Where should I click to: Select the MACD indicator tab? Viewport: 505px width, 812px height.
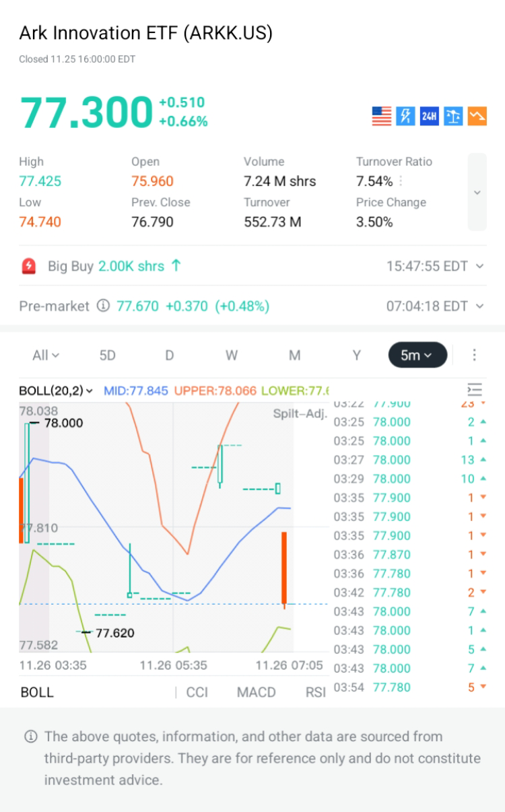(256, 692)
